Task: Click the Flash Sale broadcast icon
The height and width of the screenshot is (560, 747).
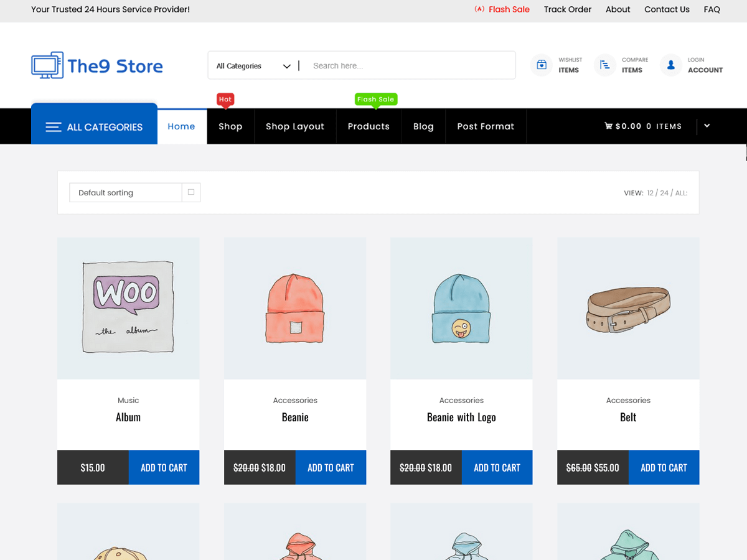Action: pos(479,9)
